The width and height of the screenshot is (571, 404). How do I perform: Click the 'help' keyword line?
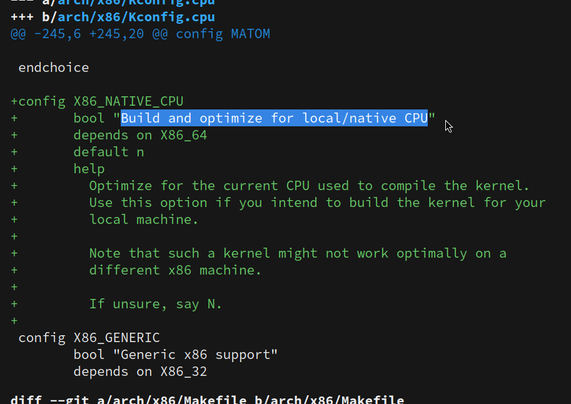[89, 169]
